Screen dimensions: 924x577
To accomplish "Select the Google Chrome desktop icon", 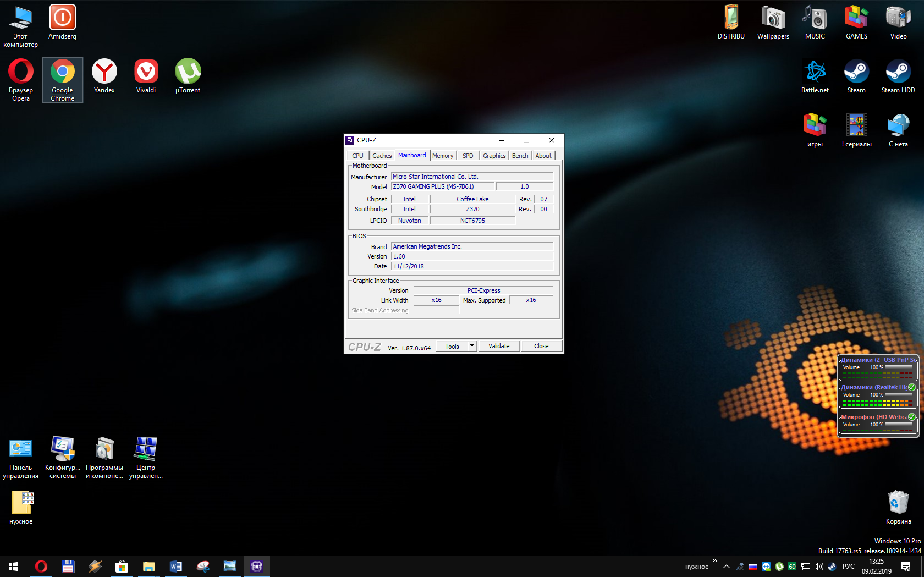I will tap(63, 80).
